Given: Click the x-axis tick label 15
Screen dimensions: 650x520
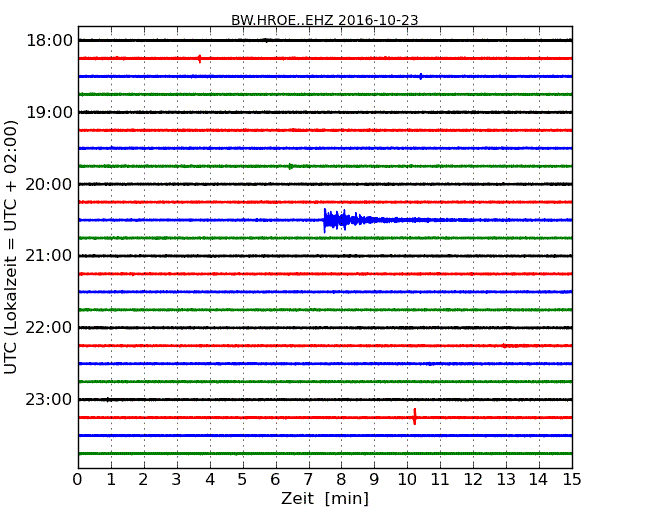Looking at the screenshot, I should 572,479.
